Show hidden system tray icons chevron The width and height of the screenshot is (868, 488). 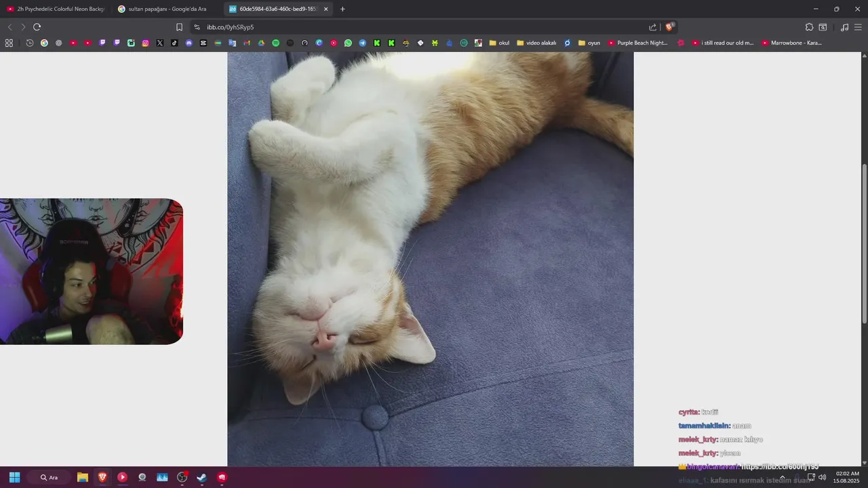[x=783, y=477]
